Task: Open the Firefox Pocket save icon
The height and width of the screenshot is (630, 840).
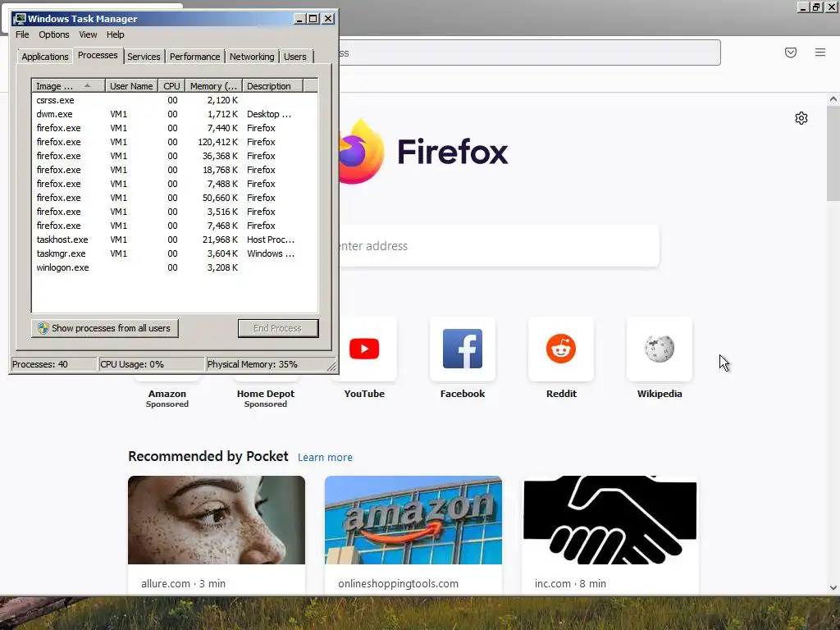Action: [x=790, y=52]
